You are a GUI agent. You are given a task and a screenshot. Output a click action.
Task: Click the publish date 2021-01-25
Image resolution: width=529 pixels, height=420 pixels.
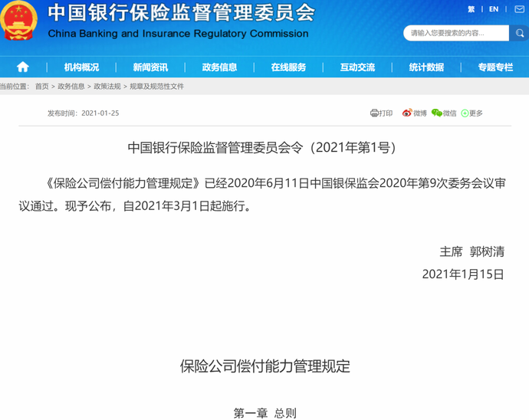(100, 113)
